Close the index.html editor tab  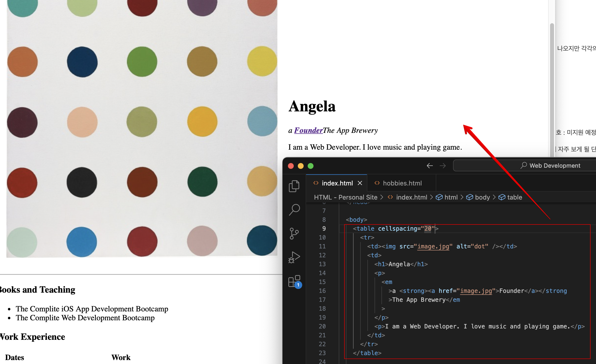[360, 183]
